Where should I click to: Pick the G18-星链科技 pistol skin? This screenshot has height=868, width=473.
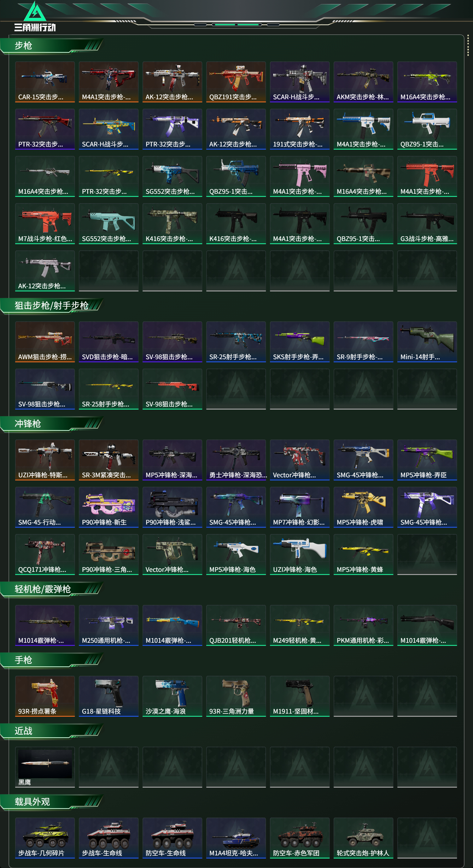coord(108,696)
